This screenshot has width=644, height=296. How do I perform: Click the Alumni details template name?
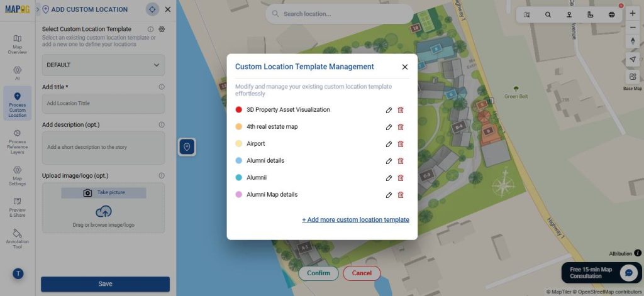tap(265, 161)
